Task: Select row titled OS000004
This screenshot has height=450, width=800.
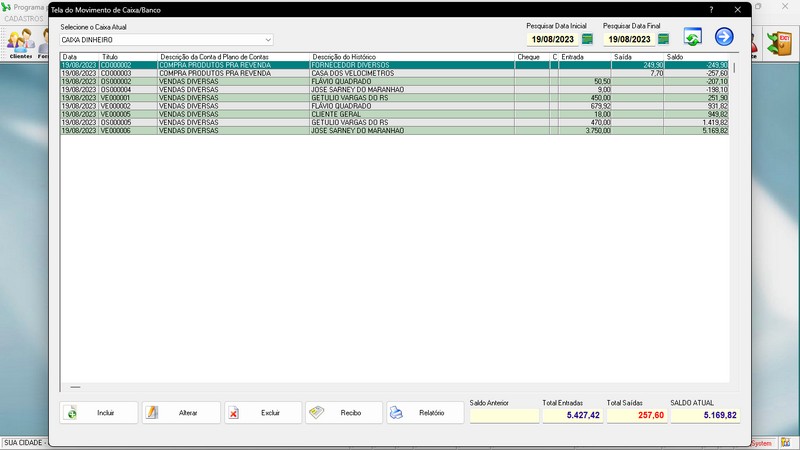Action: [x=394, y=90]
